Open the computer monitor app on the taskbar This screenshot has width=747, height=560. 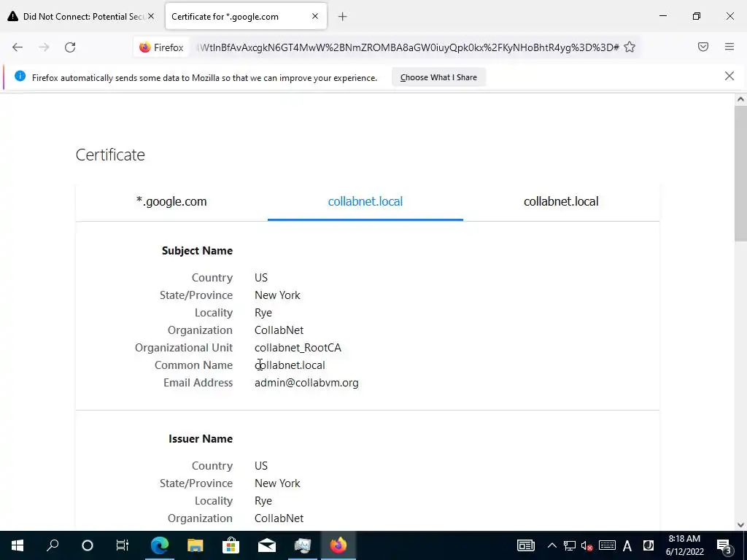[x=303, y=545]
